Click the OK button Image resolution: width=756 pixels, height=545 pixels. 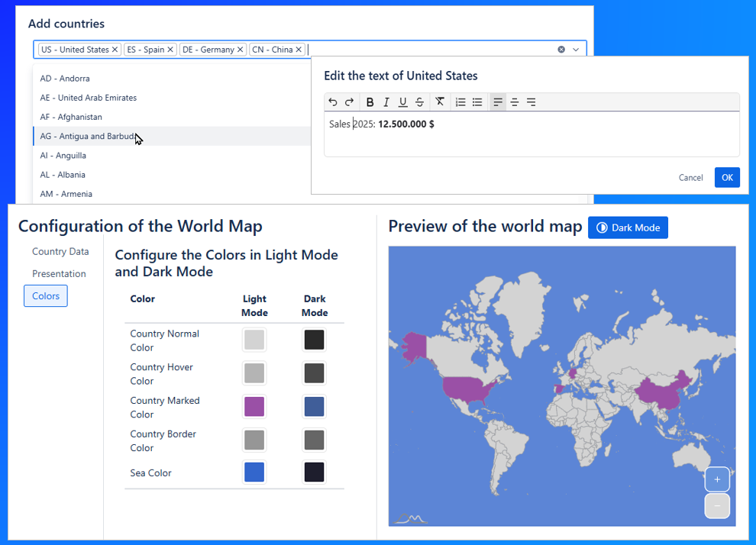click(x=727, y=178)
